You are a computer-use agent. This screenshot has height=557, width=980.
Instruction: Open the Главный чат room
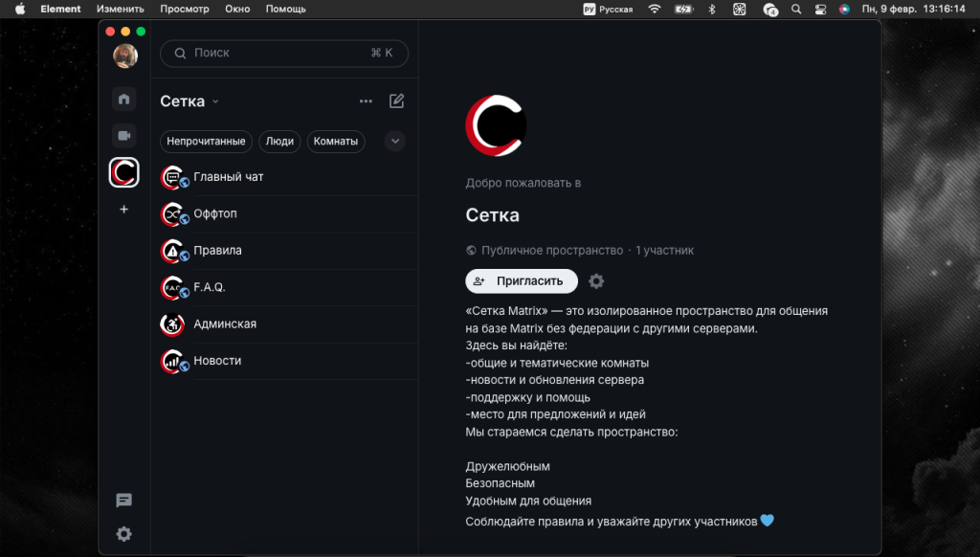pos(228,177)
